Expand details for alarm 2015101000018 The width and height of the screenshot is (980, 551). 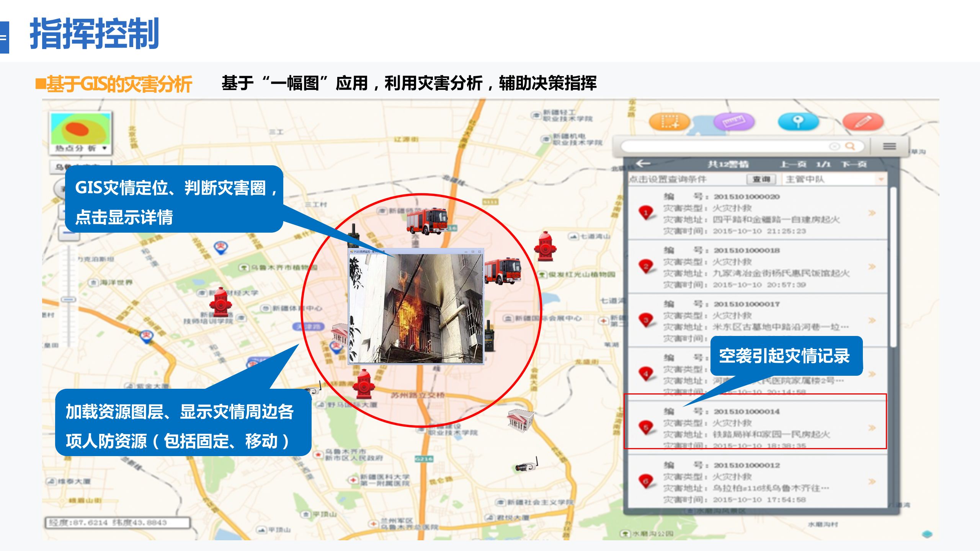[x=872, y=266]
